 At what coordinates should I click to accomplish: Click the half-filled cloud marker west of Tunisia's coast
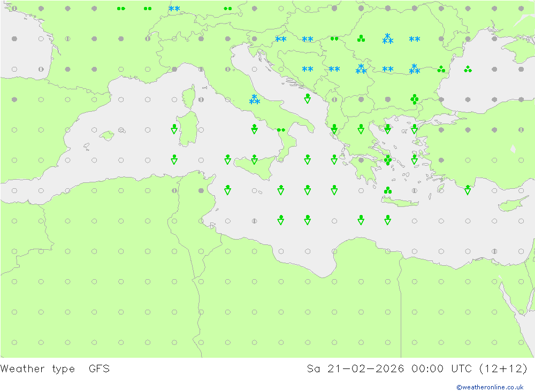pyautogui.click(x=174, y=190)
